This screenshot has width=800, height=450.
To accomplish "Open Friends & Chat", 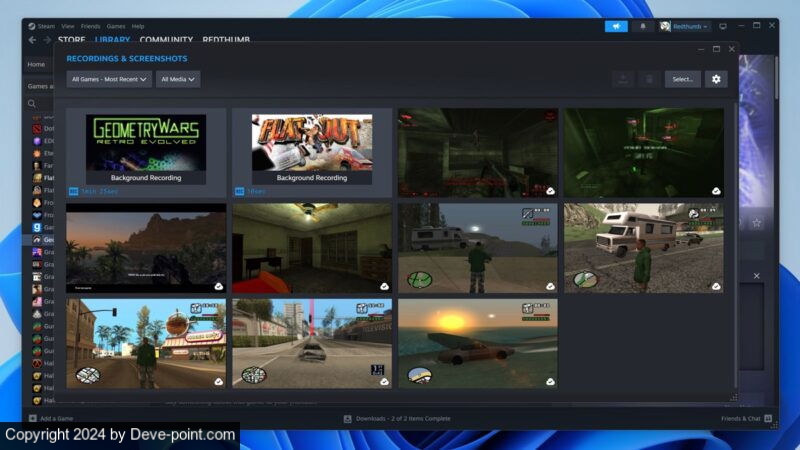I will [x=746, y=418].
